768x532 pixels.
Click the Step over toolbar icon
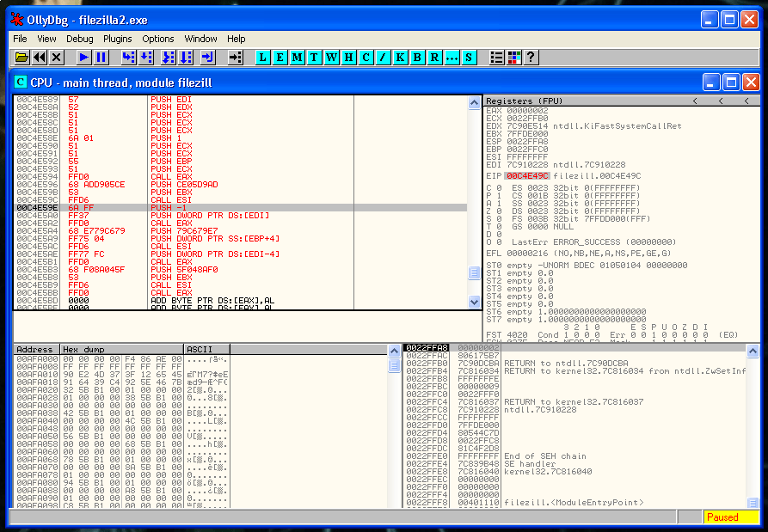tap(146, 58)
